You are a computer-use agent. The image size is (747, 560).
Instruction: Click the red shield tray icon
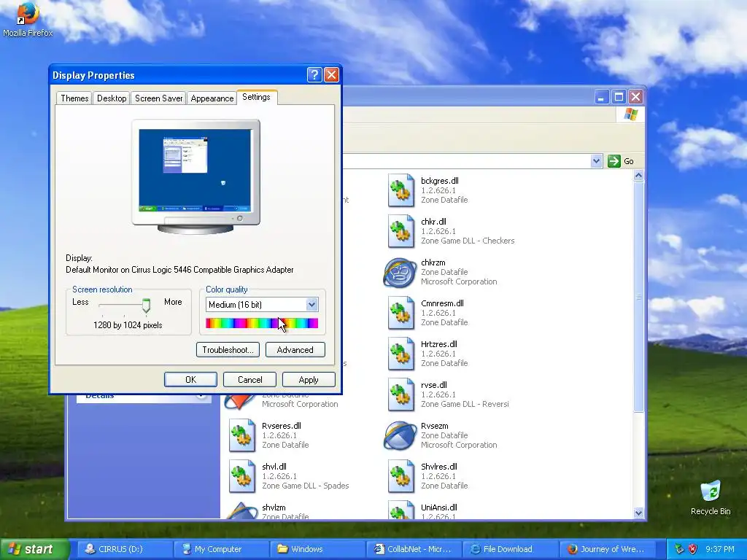point(693,549)
